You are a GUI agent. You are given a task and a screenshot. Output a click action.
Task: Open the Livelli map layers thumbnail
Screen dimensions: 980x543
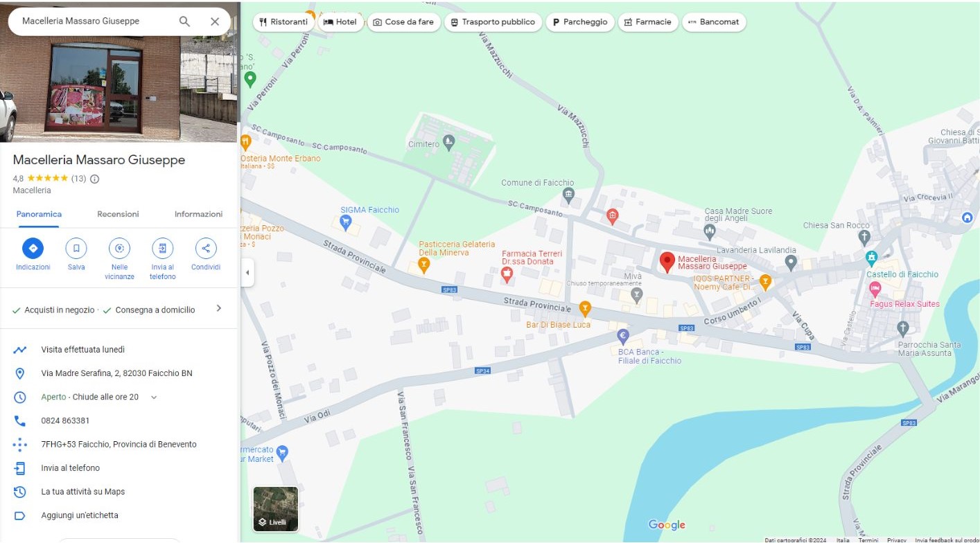pyautogui.click(x=276, y=509)
